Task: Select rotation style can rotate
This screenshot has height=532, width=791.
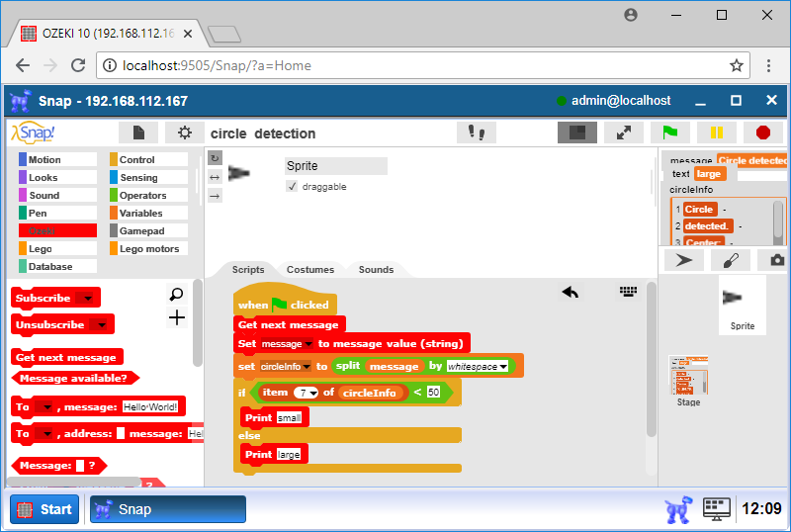Action: [215, 158]
